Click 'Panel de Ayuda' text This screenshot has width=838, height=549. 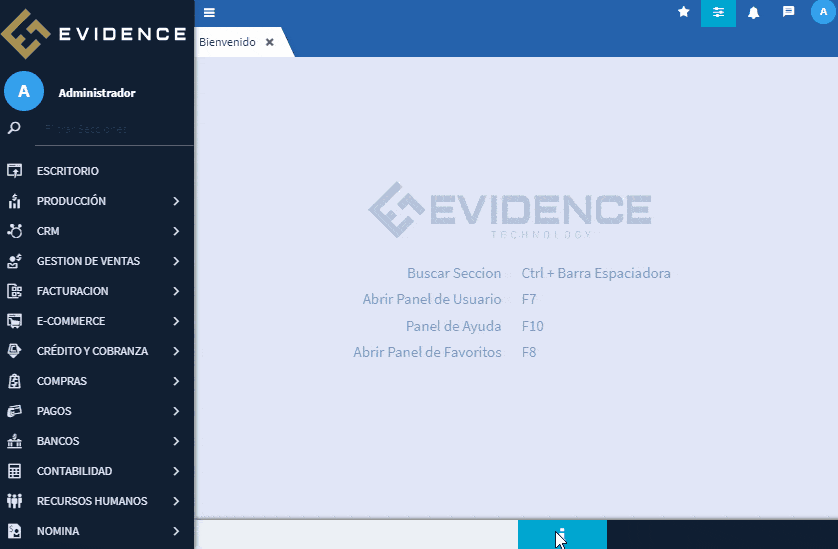pyautogui.click(x=454, y=326)
